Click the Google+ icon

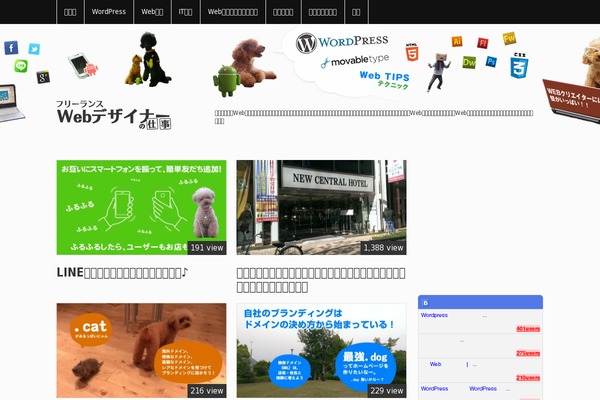[43, 77]
